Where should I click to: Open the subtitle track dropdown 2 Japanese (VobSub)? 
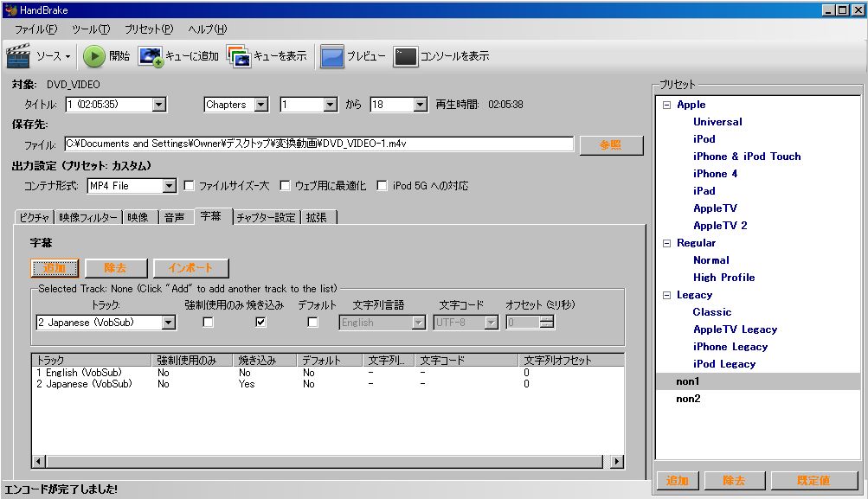(169, 322)
